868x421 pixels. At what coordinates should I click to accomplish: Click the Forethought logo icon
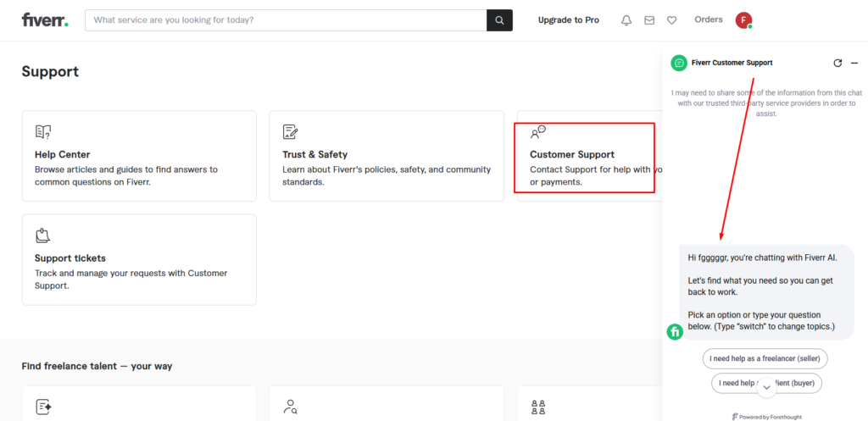click(735, 417)
